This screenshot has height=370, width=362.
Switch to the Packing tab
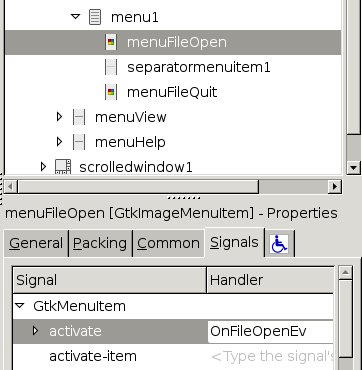pyautogui.click(x=100, y=243)
